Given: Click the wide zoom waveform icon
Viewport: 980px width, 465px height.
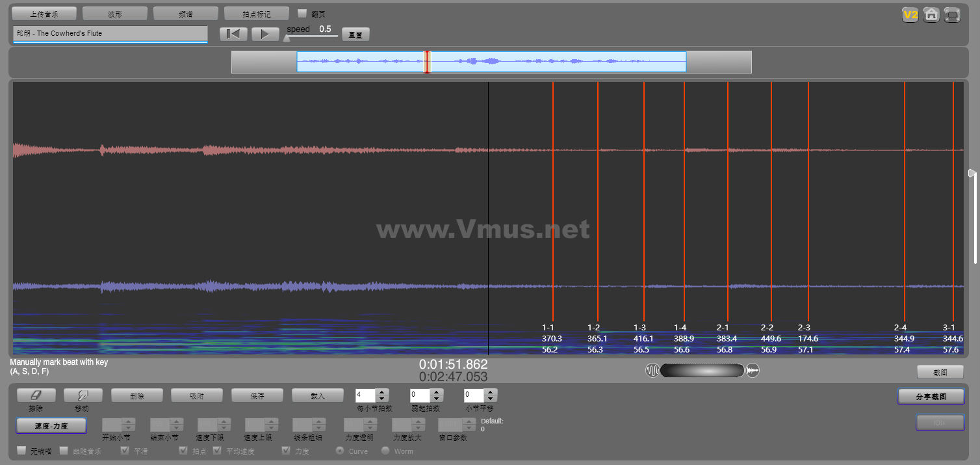Looking at the screenshot, I should [652, 371].
